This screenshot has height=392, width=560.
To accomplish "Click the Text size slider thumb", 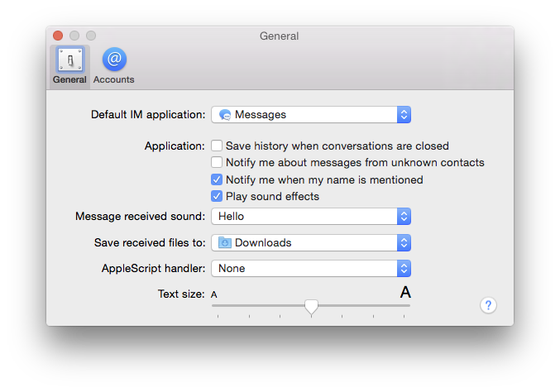I will [311, 307].
